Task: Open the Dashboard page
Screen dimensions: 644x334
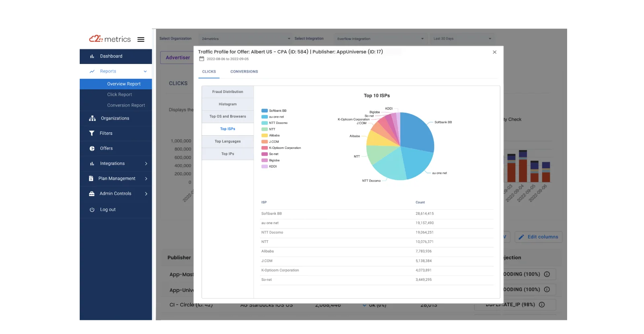Action: [x=116, y=56]
